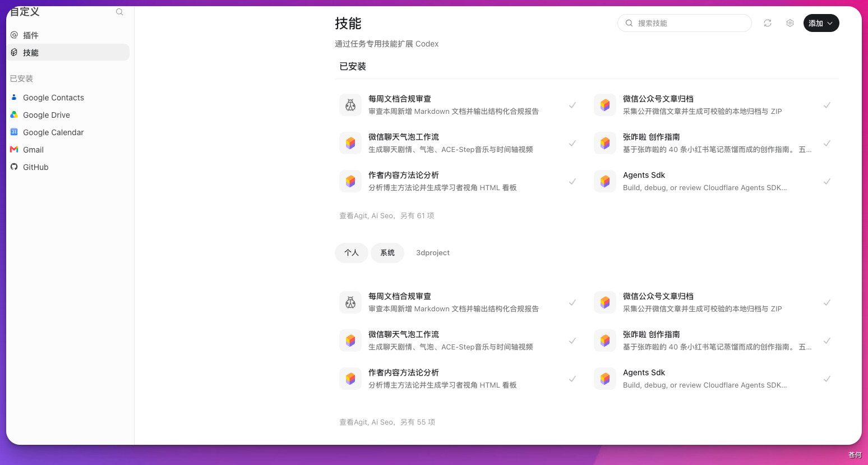Expand list via 另有 61 项
The width and height of the screenshot is (868, 465).
(417, 215)
